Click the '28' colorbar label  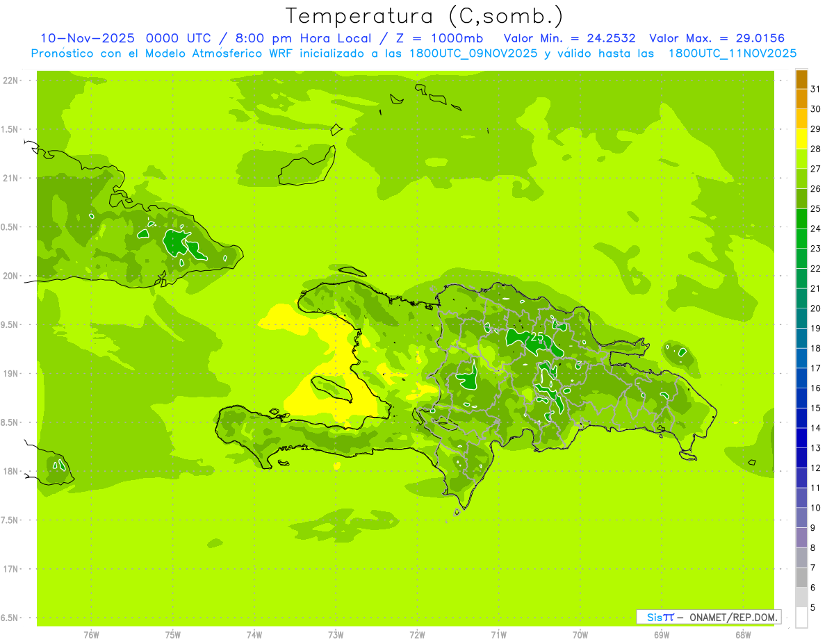(815, 149)
